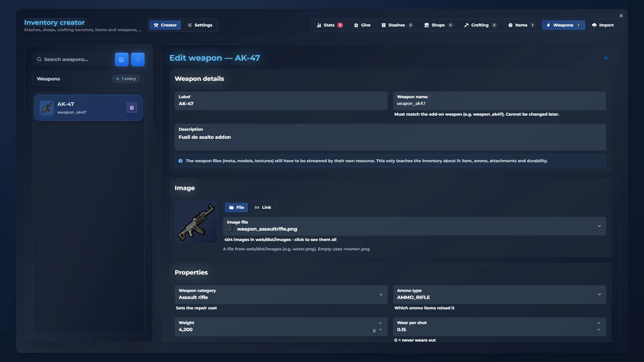Click the Shops storefront icon
This screenshot has height=362, width=644.
(427, 25)
